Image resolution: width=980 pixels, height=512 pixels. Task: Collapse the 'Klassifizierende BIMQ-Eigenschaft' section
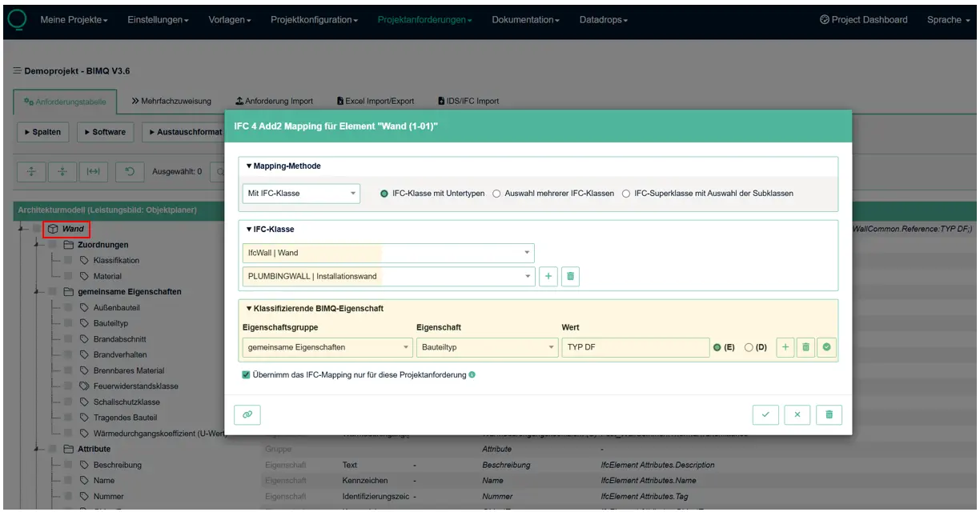coord(303,308)
